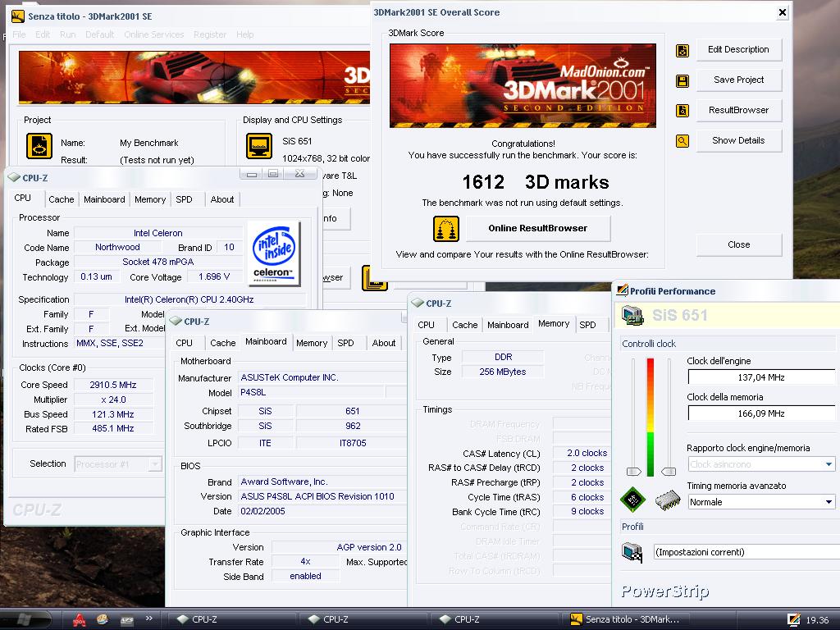
Task: Click the Intel Inside Celeron logo in CPU-Z
Action: point(274,253)
